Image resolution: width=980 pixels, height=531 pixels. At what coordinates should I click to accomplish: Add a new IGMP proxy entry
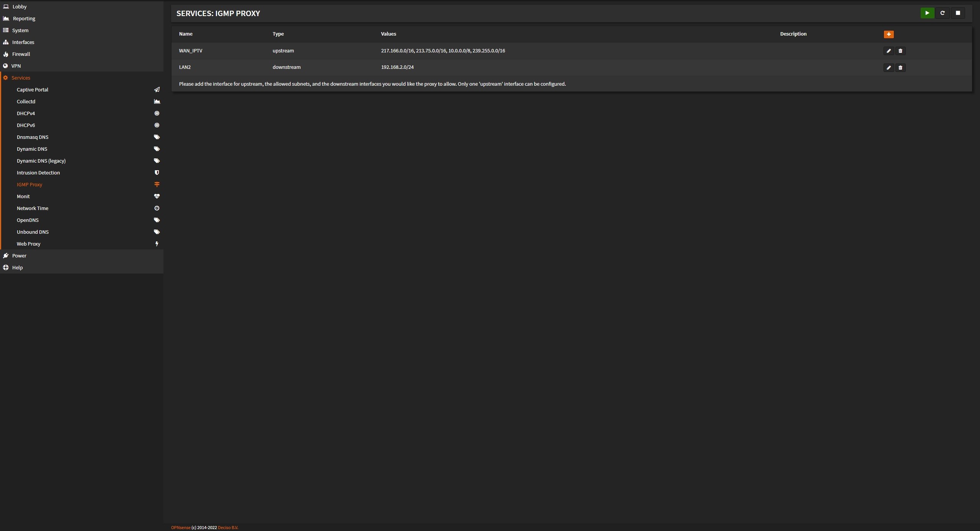click(x=889, y=34)
